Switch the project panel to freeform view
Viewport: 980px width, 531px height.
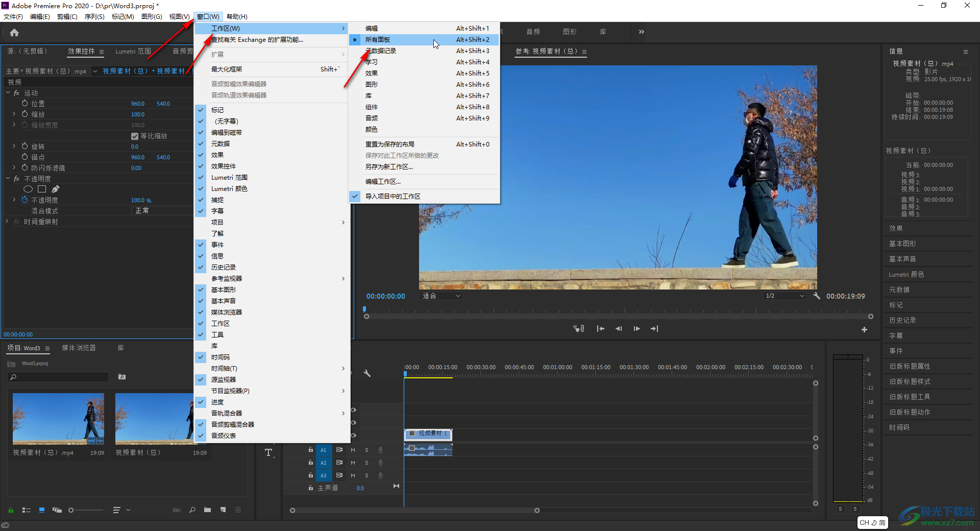57,510
